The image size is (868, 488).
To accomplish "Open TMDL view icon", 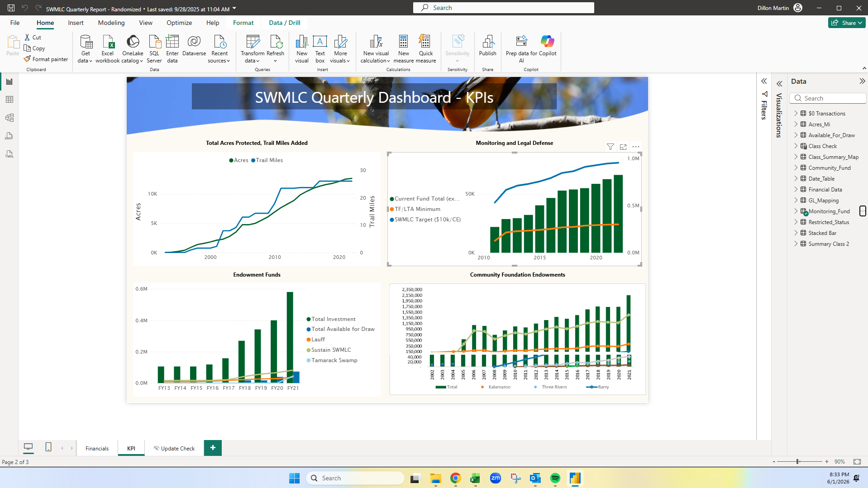I will click(10, 154).
